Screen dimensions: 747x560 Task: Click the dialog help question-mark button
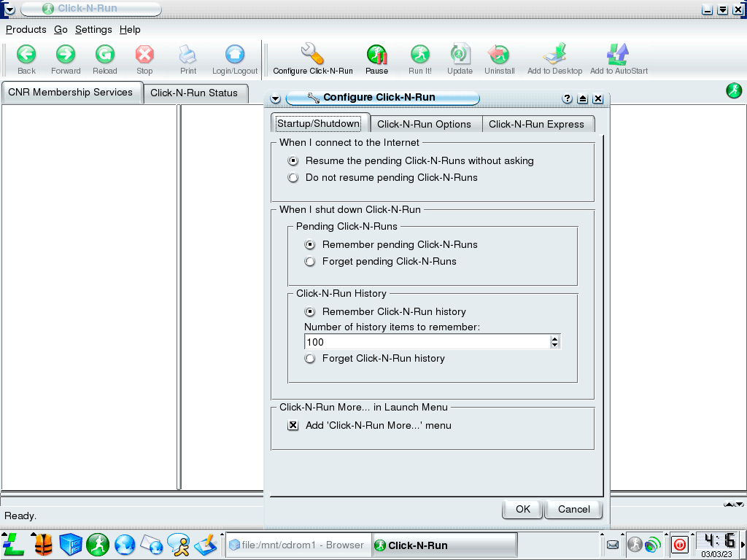click(567, 98)
